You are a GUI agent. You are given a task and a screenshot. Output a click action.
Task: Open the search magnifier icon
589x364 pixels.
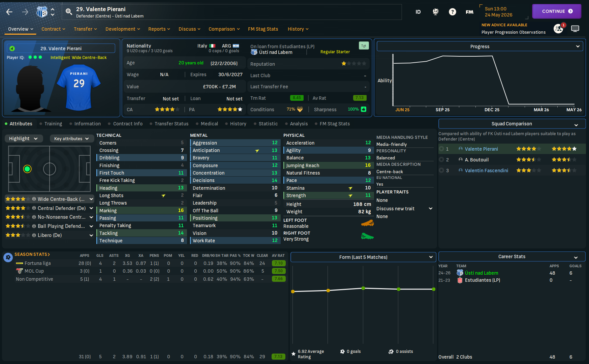click(69, 12)
